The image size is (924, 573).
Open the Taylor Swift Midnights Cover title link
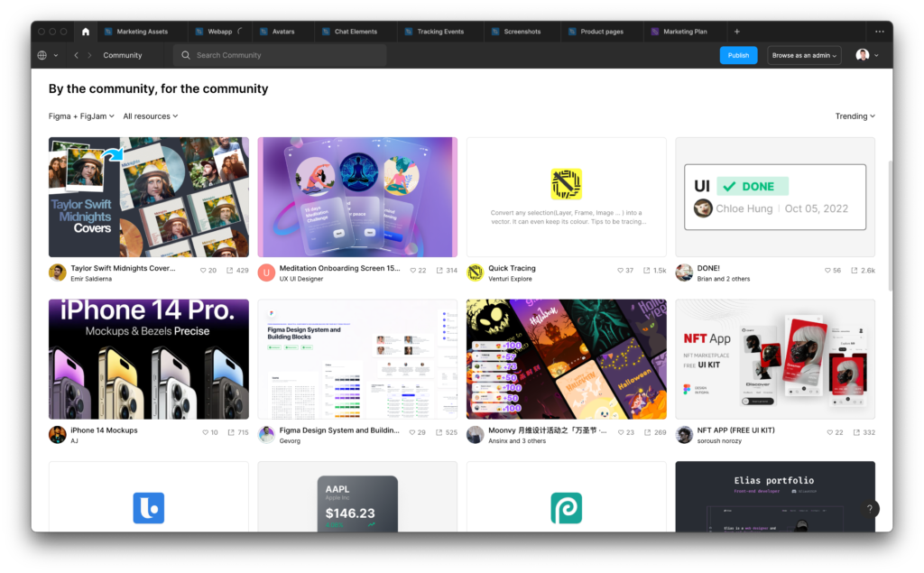click(x=123, y=268)
